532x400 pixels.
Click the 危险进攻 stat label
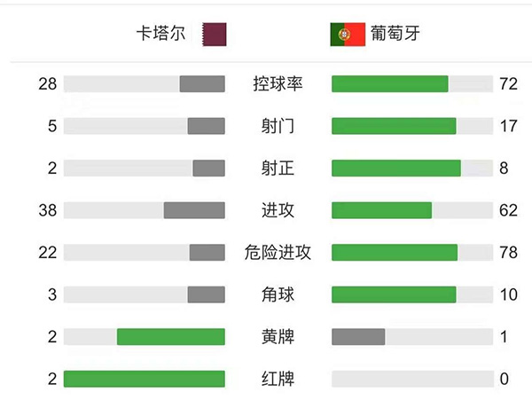pos(278,253)
